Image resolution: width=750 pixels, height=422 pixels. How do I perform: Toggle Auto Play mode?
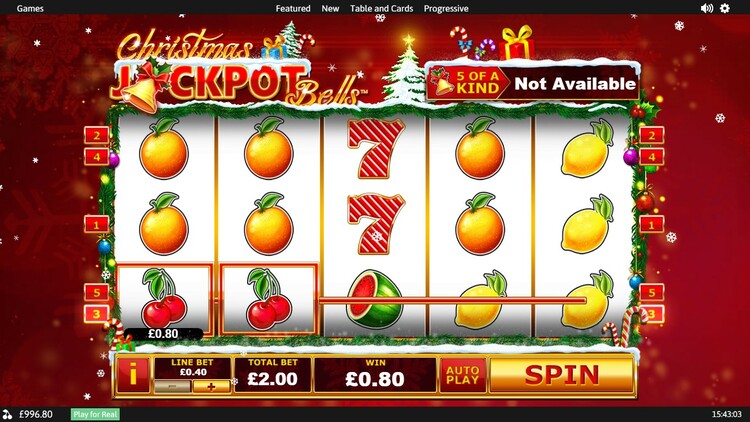tap(463, 375)
